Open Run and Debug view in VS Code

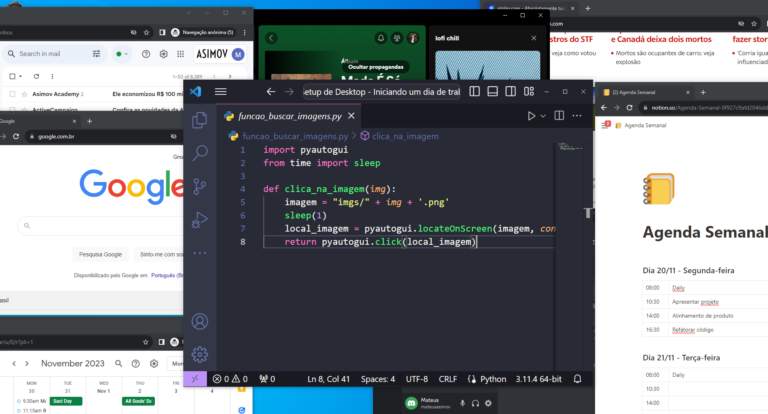click(x=199, y=220)
